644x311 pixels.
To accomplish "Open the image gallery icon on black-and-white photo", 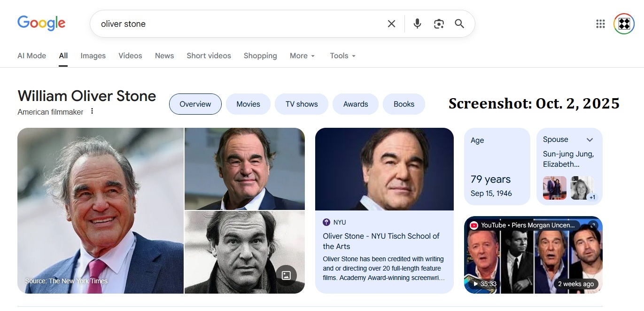I will tap(286, 275).
